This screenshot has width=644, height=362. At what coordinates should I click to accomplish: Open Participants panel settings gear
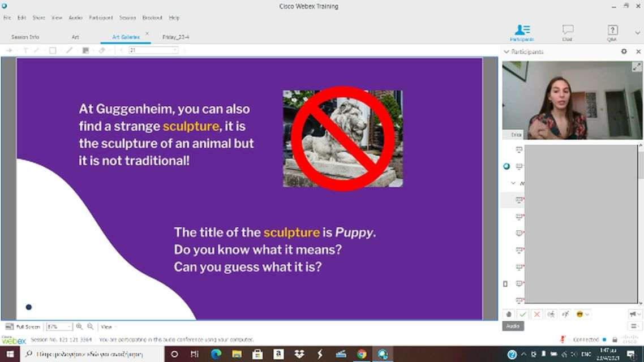pos(624,51)
